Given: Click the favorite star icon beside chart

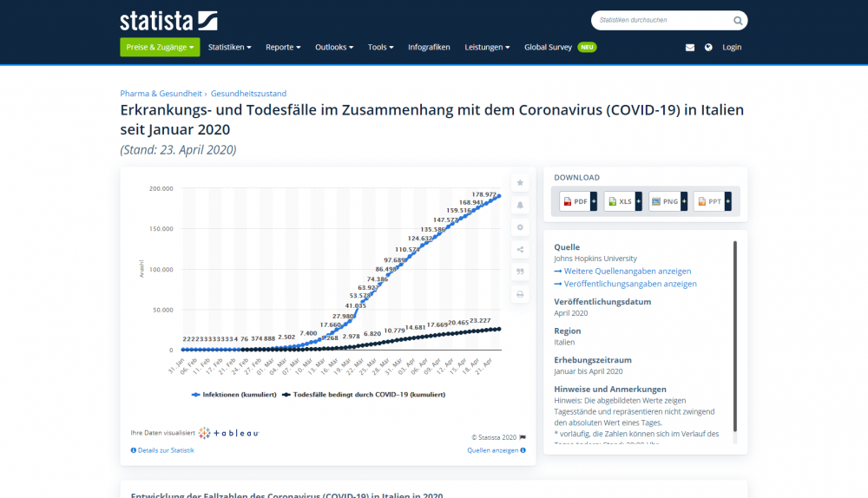Looking at the screenshot, I should click(520, 183).
